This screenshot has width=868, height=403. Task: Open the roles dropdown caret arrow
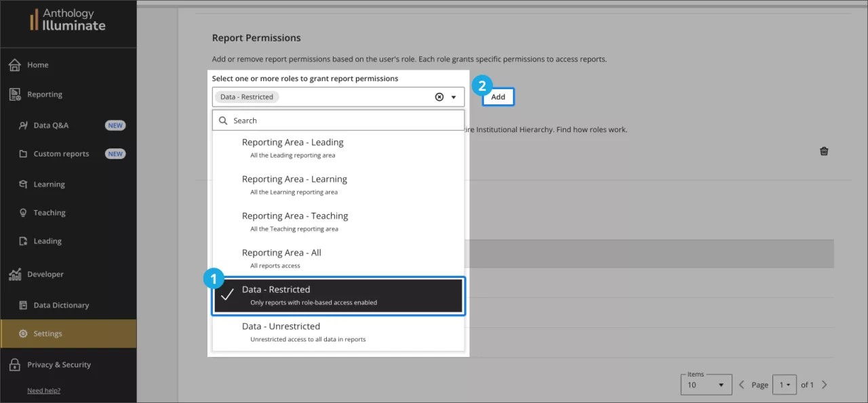452,96
